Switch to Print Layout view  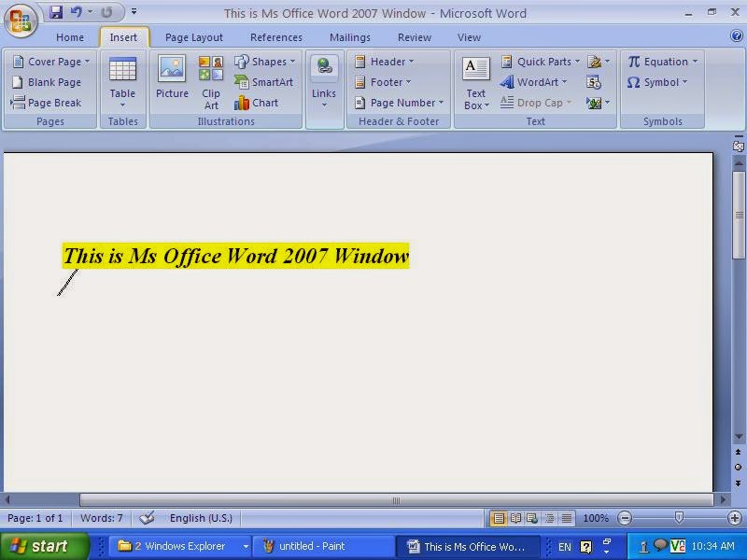499,518
